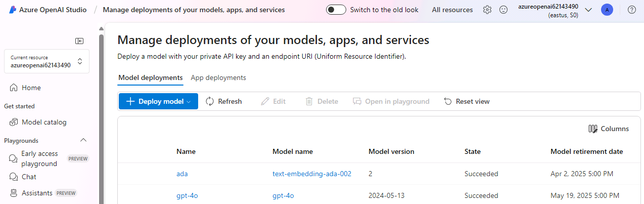
Task: Click the All resources link
Action: (x=452, y=10)
